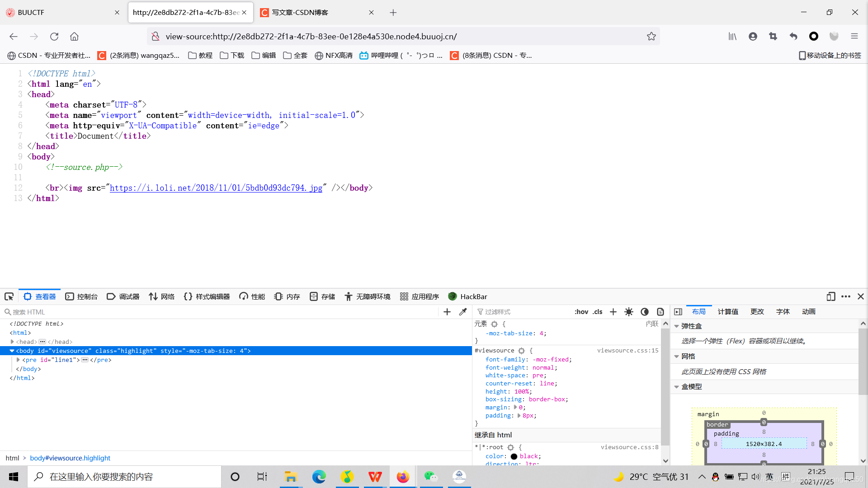This screenshot has width=868, height=488.
Task: Bookmark the page with the star
Action: click(x=651, y=36)
